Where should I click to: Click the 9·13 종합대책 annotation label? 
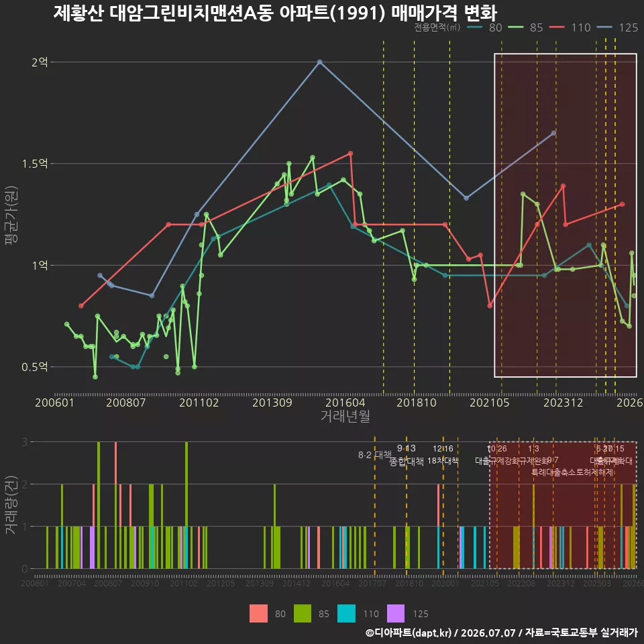click(407, 455)
